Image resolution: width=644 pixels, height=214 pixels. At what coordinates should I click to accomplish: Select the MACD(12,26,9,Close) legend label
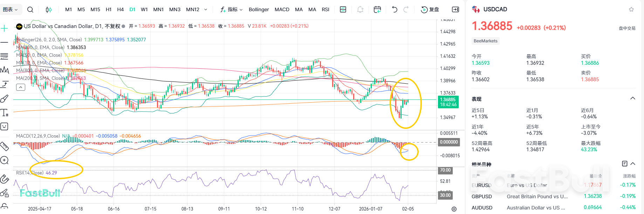click(38, 136)
